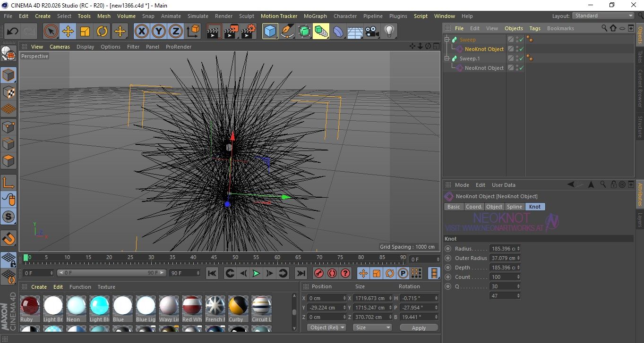Toggle Depth animation keyframe circle

click(x=448, y=268)
